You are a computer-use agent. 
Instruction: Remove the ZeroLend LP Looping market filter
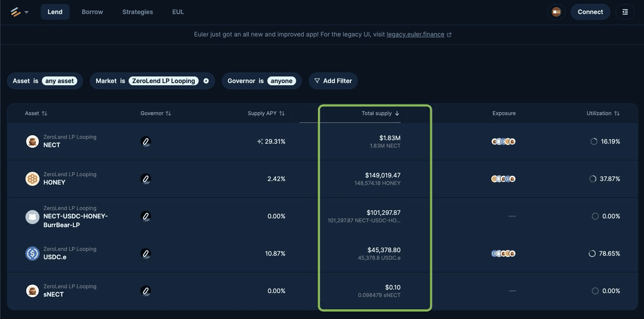coord(206,81)
